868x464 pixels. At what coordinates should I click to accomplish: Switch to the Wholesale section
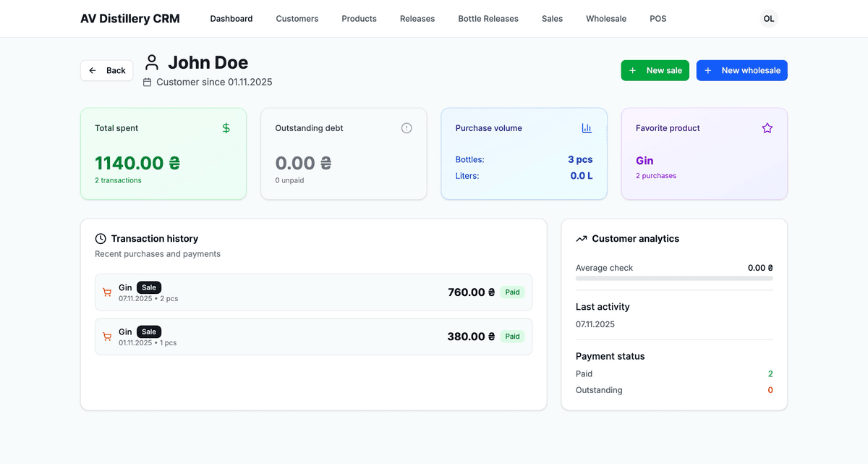coord(606,19)
